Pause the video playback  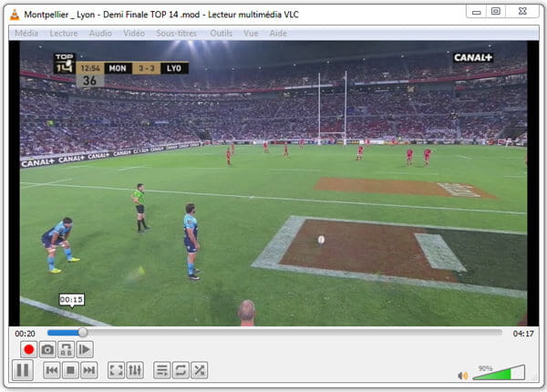(23, 370)
